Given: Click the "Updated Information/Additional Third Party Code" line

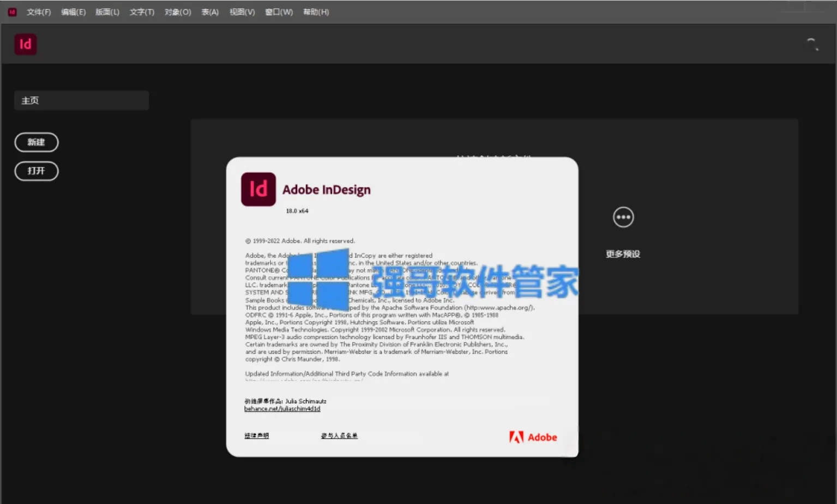Looking at the screenshot, I should (x=347, y=374).
